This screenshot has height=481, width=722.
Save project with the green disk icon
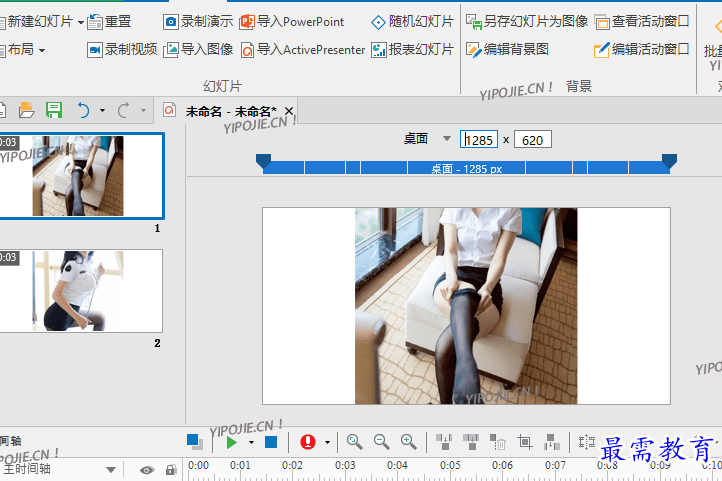click(x=54, y=110)
